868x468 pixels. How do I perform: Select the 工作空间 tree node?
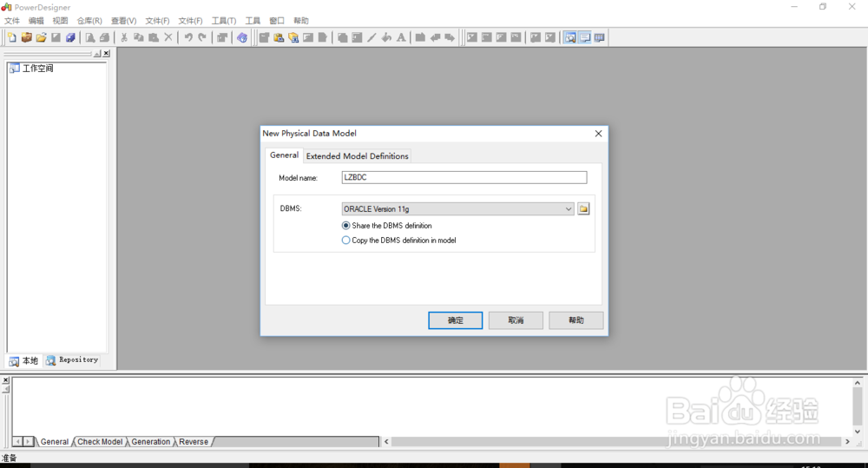click(x=37, y=68)
